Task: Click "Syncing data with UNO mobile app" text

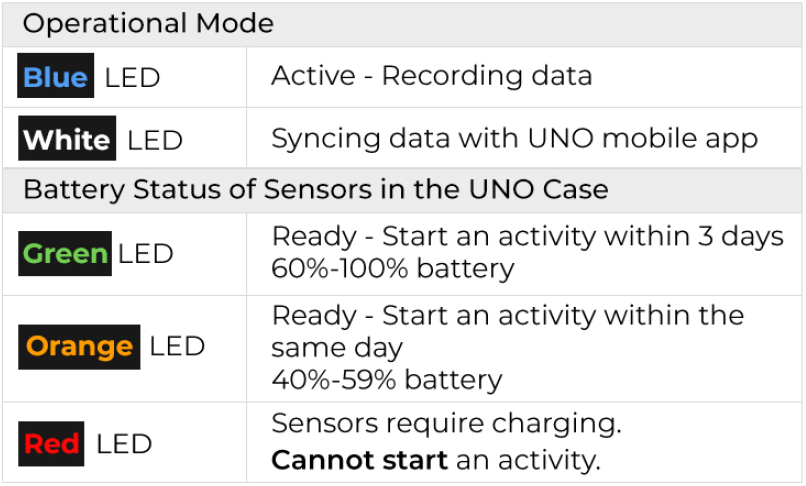Action: (514, 138)
